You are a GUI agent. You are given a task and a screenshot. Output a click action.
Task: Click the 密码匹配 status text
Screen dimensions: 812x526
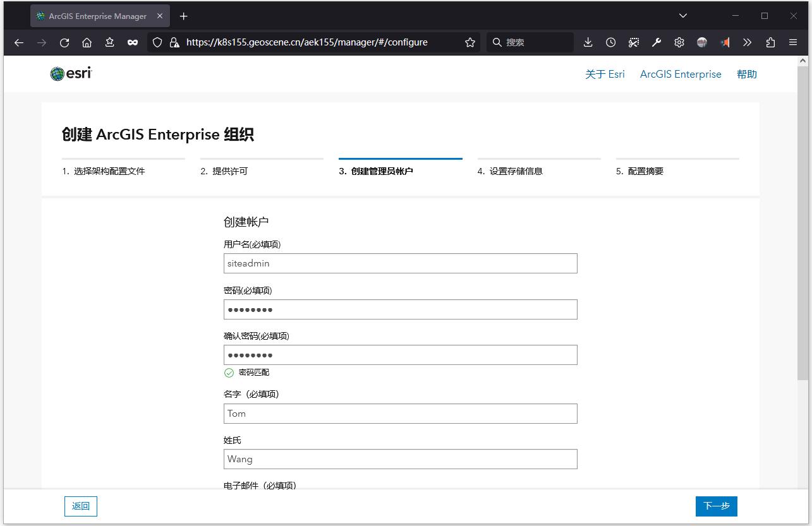(254, 373)
